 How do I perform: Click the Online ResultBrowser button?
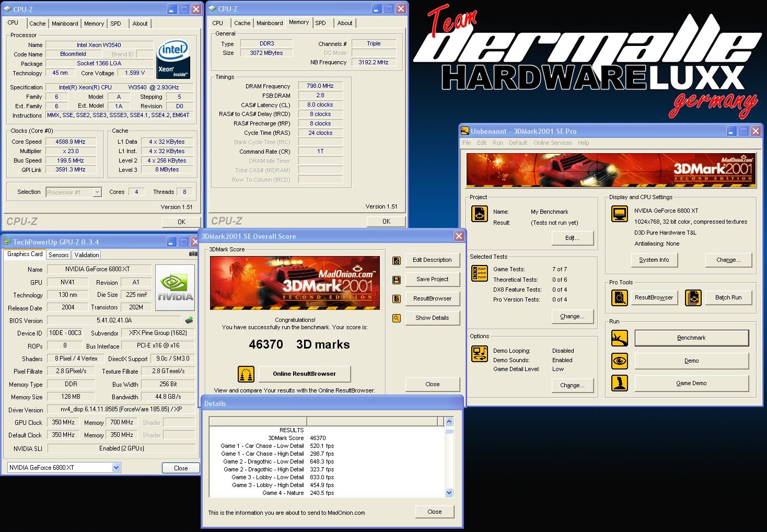(304, 374)
